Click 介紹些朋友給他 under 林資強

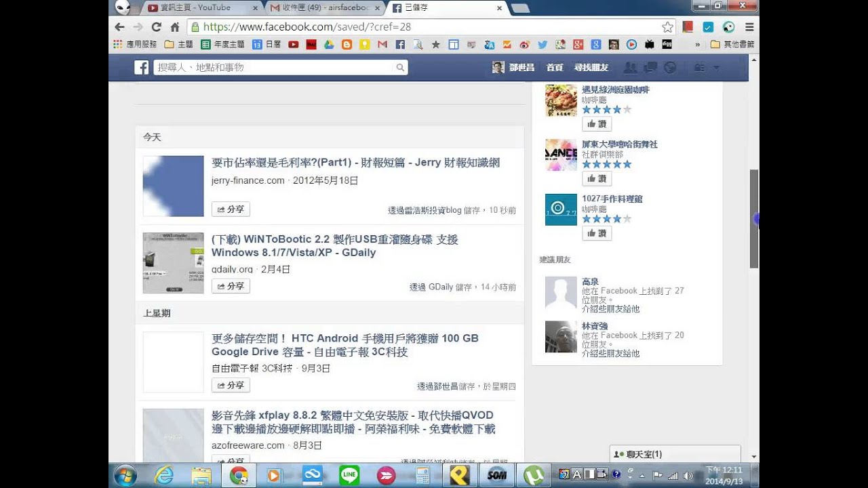(x=610, y=353)
